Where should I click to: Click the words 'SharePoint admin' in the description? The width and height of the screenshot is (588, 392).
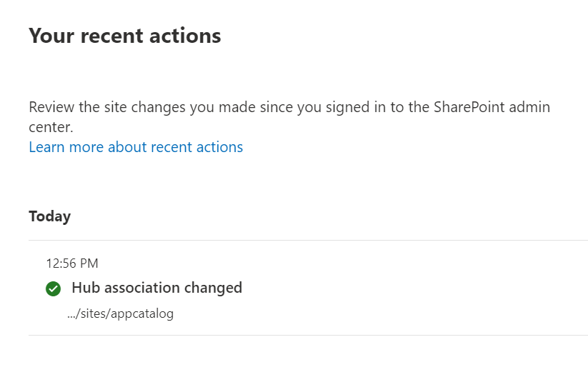tap(492, 107)
